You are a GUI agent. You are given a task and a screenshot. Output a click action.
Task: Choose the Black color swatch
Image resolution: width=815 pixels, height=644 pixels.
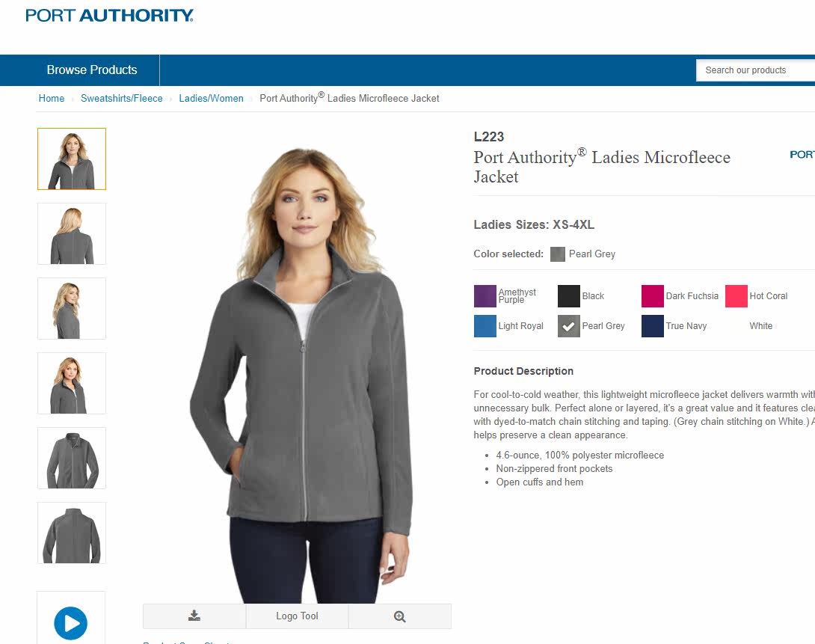[x=568, y=296]
